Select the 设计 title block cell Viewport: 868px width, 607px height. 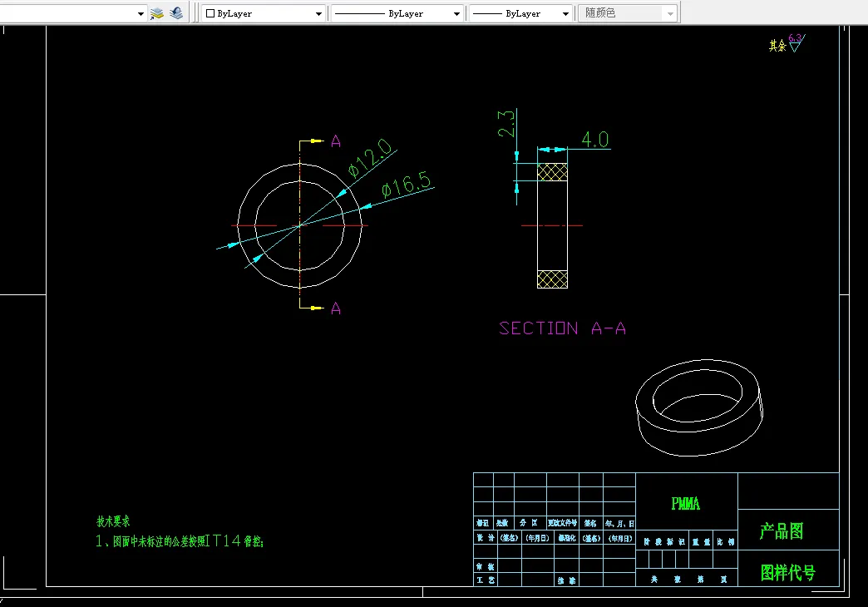click(x=486, y=538)
